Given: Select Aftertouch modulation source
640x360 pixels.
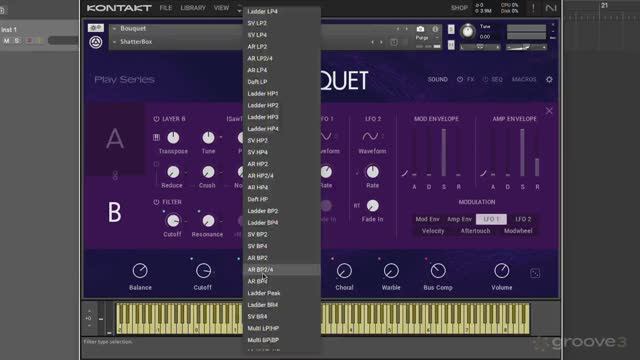Looking at the screenshot, I should (x=475, y=231).
